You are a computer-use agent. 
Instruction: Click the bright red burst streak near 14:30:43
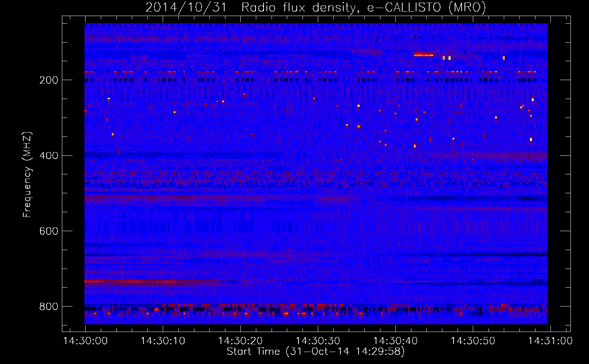click(423, 55)
